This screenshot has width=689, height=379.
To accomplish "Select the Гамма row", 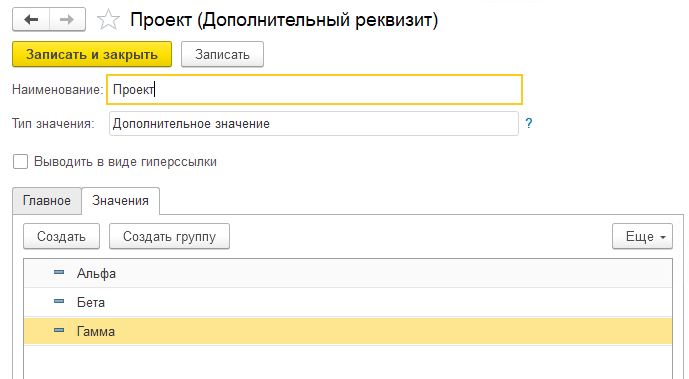I will (x=348, y=331).
